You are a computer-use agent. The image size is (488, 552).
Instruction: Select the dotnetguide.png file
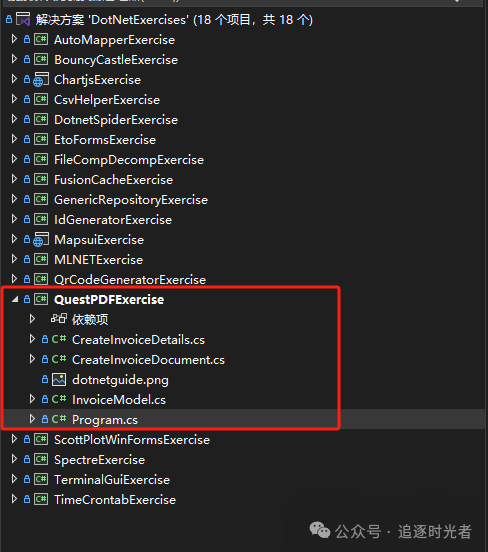tap(120, 380)
